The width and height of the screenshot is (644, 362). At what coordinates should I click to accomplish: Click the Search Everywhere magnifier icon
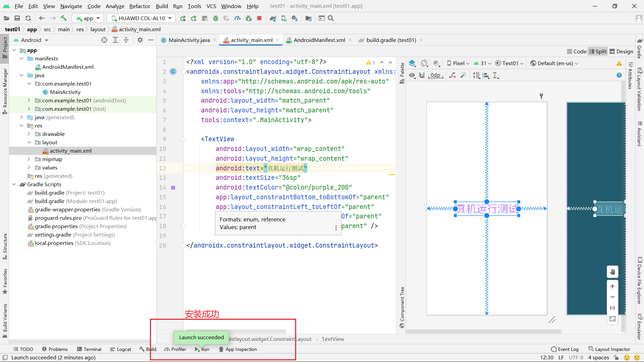tap(331, 18)
